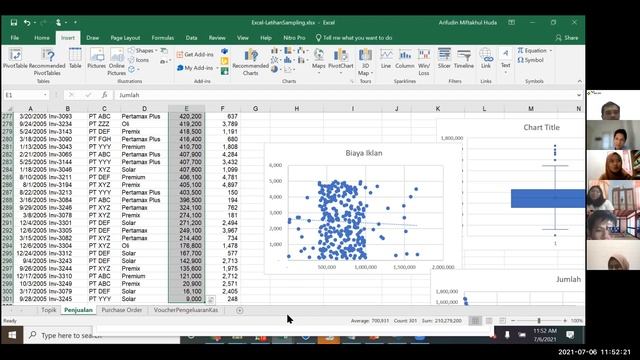Expand the Name Box dropdown
640x360 pixels.
tap(45, 95)
